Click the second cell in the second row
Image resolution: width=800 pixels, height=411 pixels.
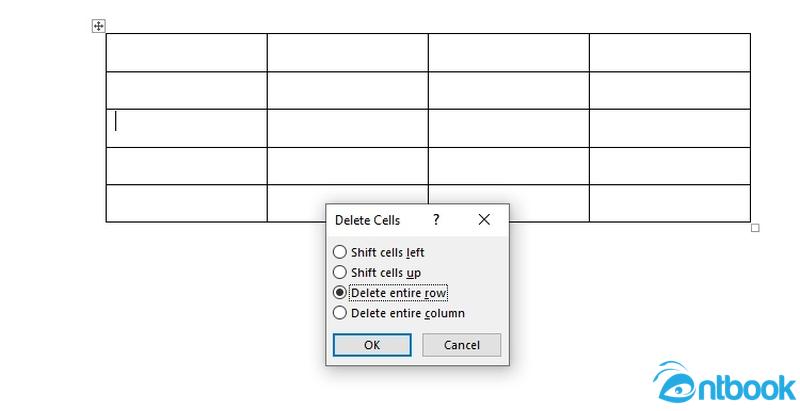(x=347, y=90)
